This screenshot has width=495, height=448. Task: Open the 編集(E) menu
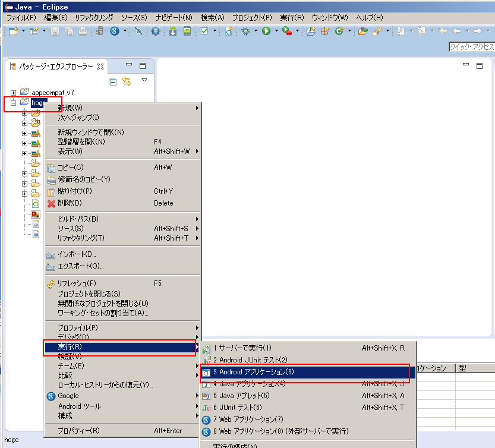[56, 18]
